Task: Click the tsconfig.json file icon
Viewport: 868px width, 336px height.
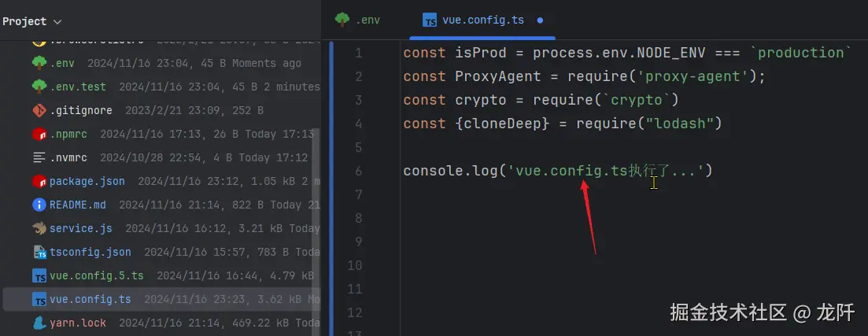Action: 39,252
